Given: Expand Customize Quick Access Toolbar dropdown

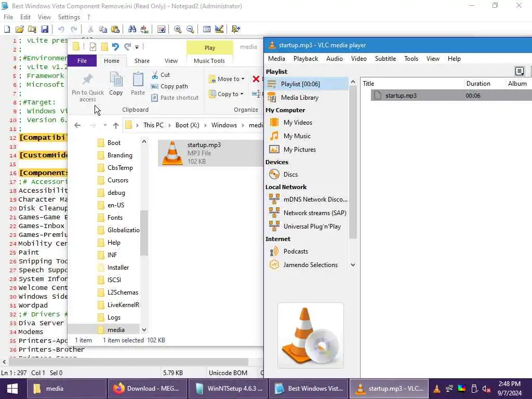Looking at the screenshot, I should coord(137,47).
